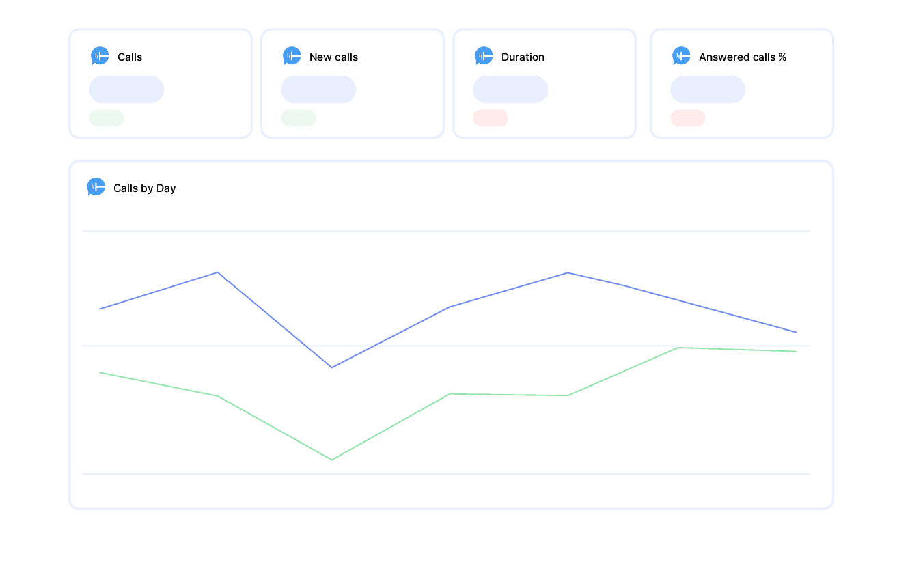Click the chat icon beside Calls
The image size is (897, 588).
pos(100,56)
